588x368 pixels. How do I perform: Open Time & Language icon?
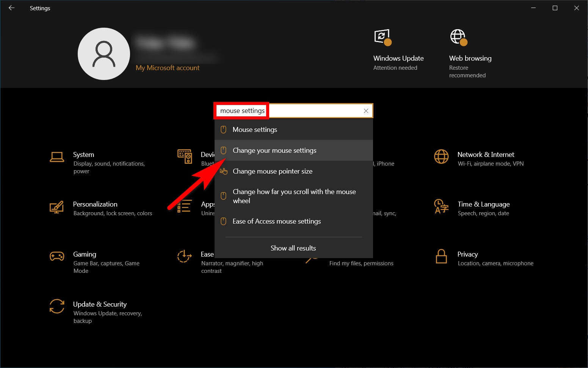(x=441, y=207)
